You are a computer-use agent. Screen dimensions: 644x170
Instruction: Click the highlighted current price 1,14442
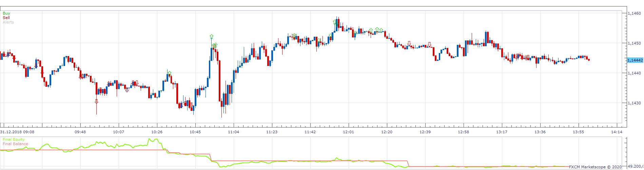(635, 60)
